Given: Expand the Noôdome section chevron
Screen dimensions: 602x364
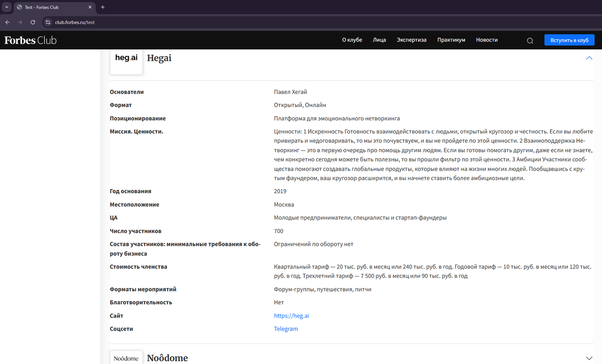Looking at the screenshot, I should (589, 358).
